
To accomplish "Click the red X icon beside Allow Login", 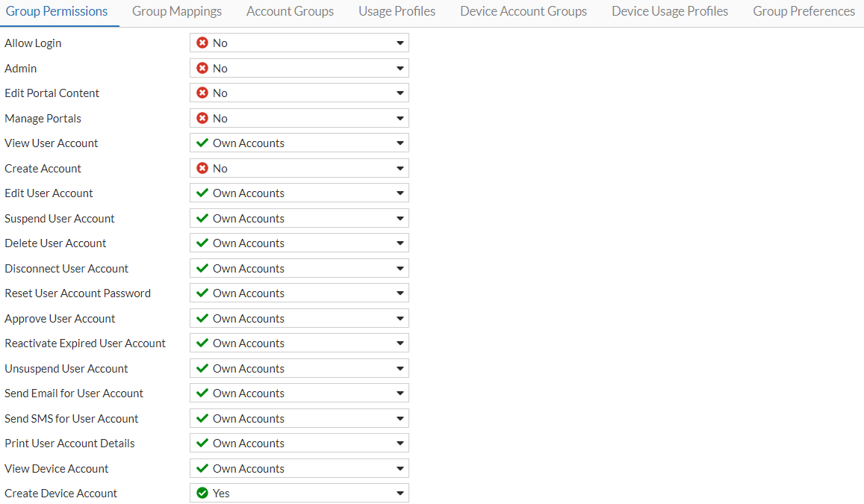I will click(204, 43).
